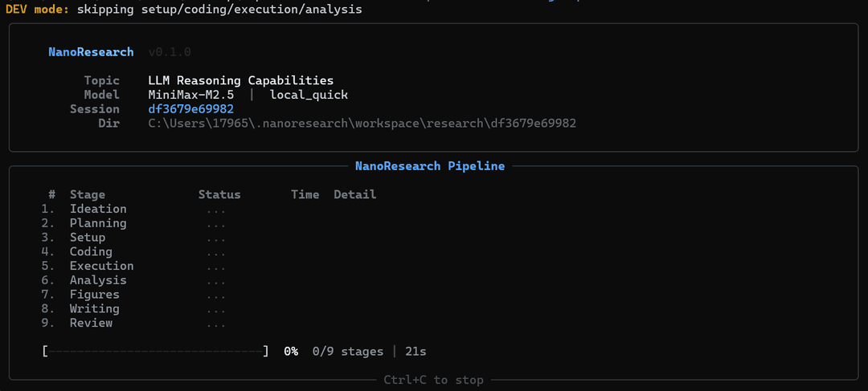Screen dimensions: 868x391
Task: Click the MiniMax-M2.5 model name
Action: 191,95
